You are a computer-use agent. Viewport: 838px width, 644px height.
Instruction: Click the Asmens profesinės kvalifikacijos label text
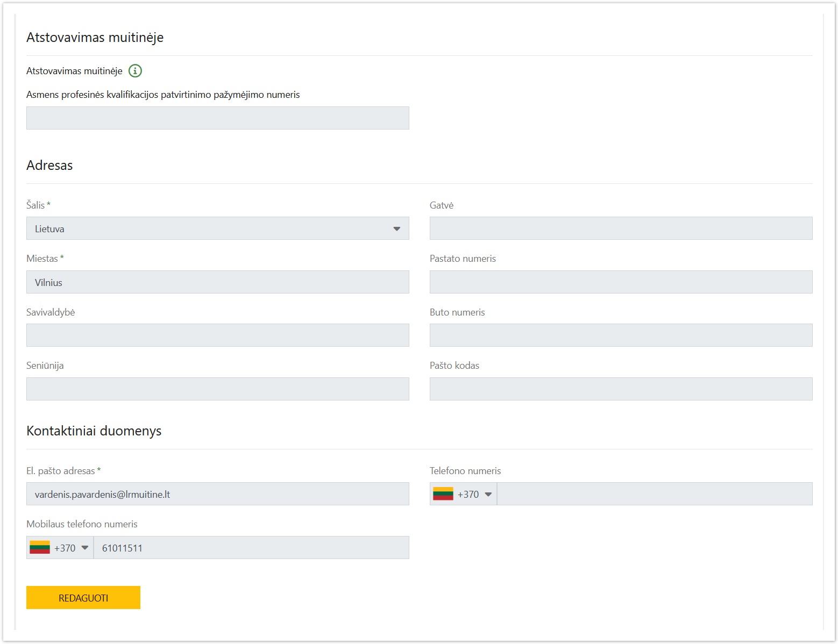163,95
